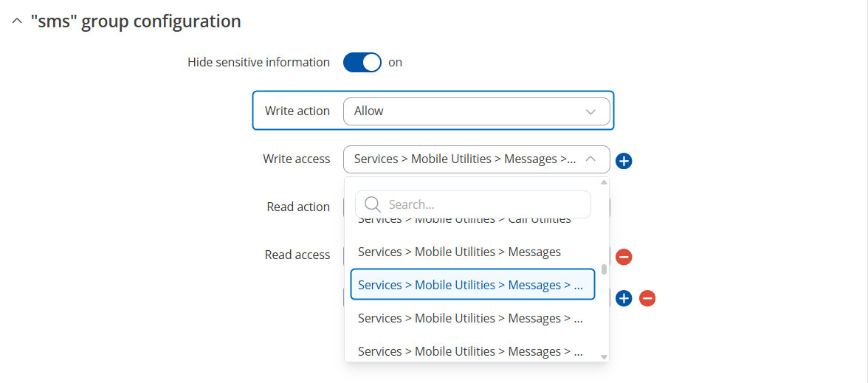This screenshot has width=868, height=383.
Task: Click the blue plus icon beside the lower red minus
Action: (624, 298)
